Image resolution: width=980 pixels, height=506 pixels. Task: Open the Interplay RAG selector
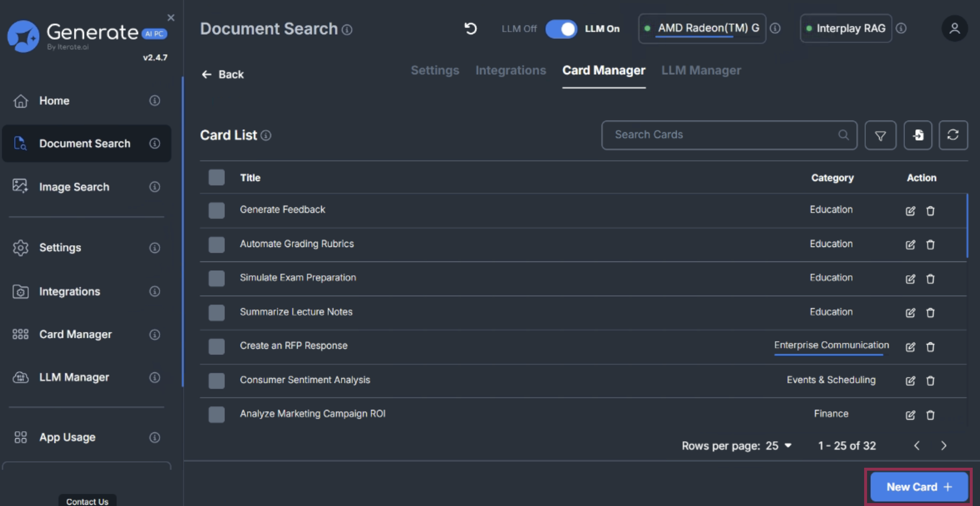pos(846,29)
